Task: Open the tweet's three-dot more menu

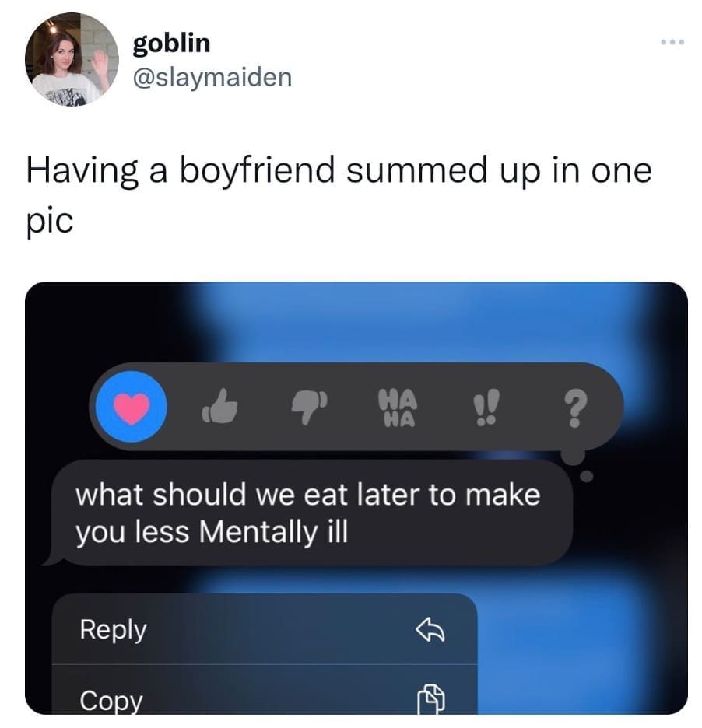Action: (x=671, y=42)
